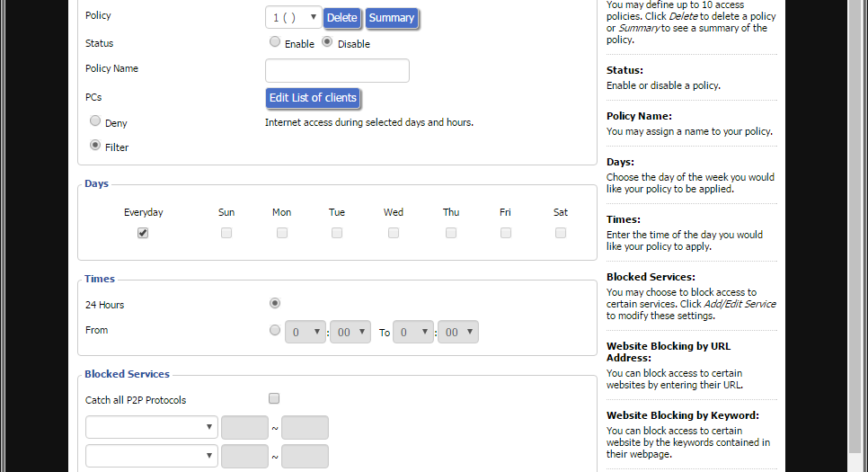Tick the Mon day checkbox

(x=282, y=233)
